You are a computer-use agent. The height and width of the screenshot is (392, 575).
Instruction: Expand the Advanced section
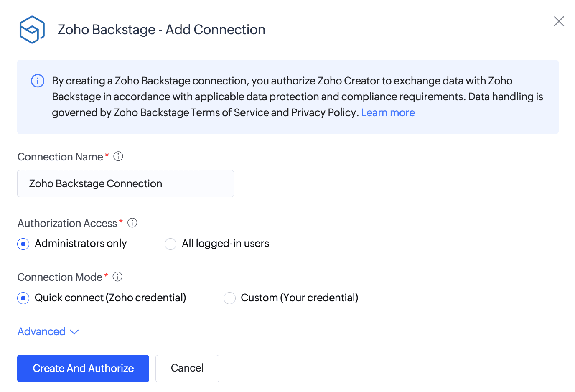pos(48,332)
